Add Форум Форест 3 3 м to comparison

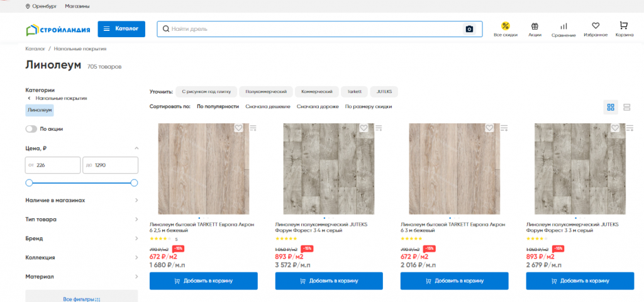tap(630, 128)
